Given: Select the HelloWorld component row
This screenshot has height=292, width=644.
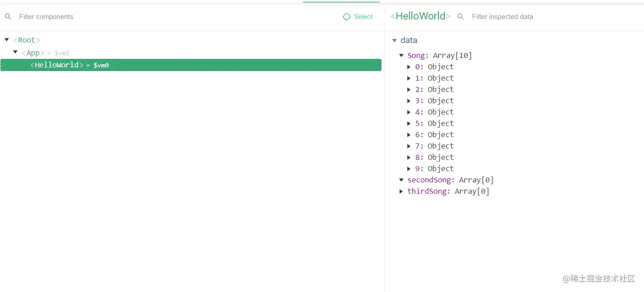Looking at the screenshot, I should 191,65.
